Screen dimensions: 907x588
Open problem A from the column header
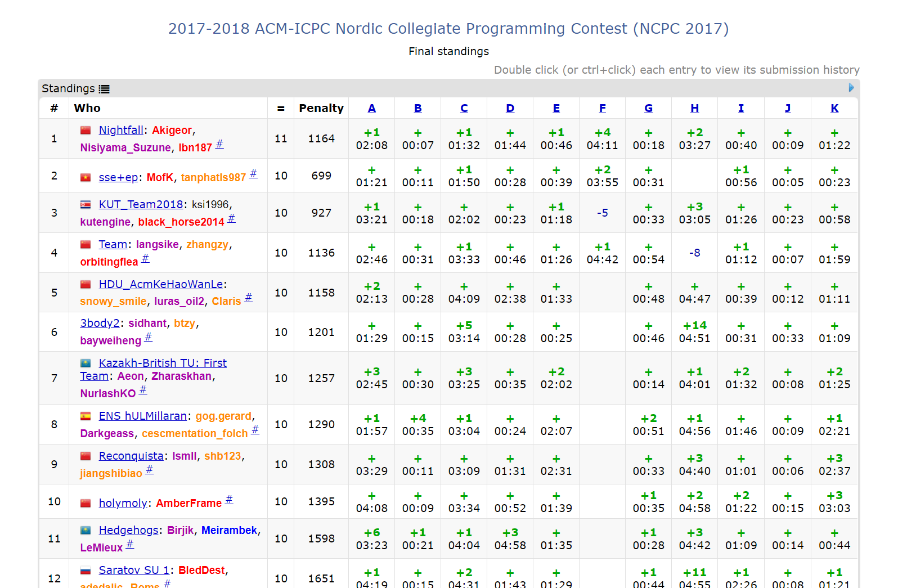coord(372,108)
